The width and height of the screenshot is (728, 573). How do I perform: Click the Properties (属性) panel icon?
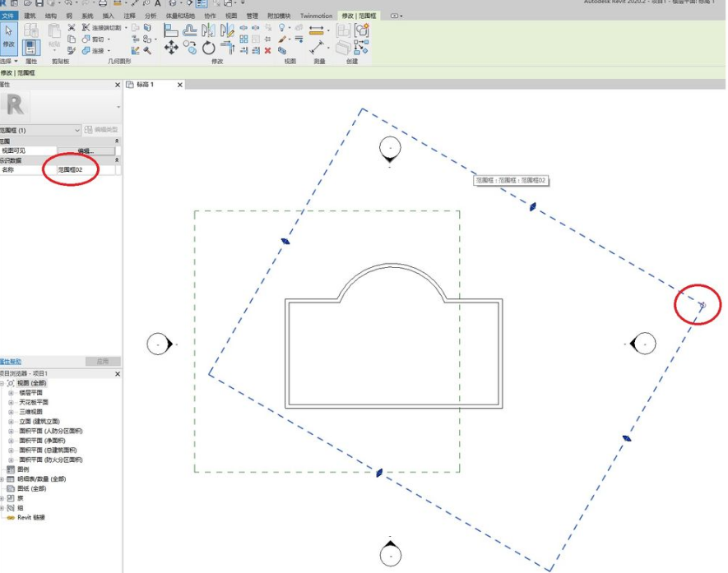coord(31,48)
